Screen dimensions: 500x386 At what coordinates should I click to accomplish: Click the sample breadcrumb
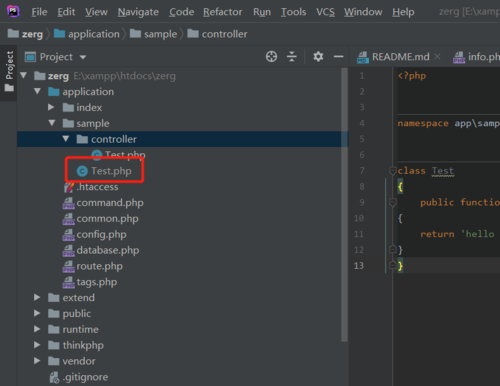click(153, 34)
